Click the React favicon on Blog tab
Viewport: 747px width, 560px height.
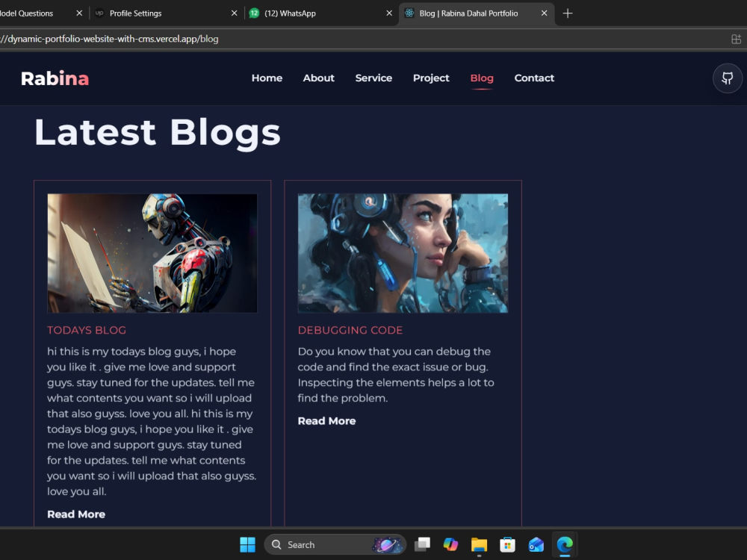(409, 13)
